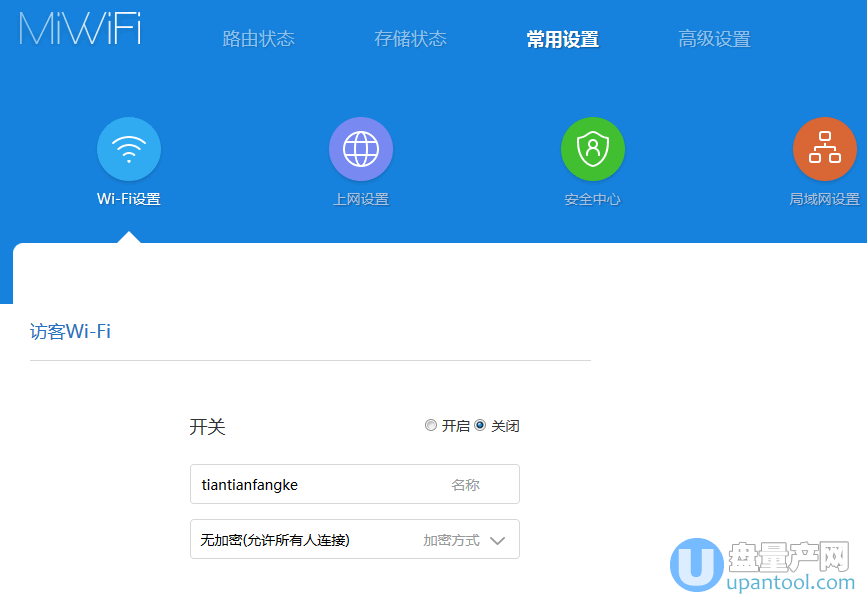Switch to the 存储状态 tab
867x600 pixels.
[x=410, y=38]
